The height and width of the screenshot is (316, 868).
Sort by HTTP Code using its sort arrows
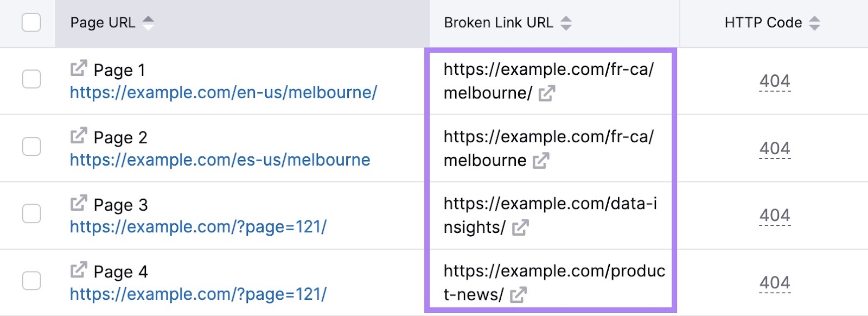pyautogui.click(x=814, y=22)
